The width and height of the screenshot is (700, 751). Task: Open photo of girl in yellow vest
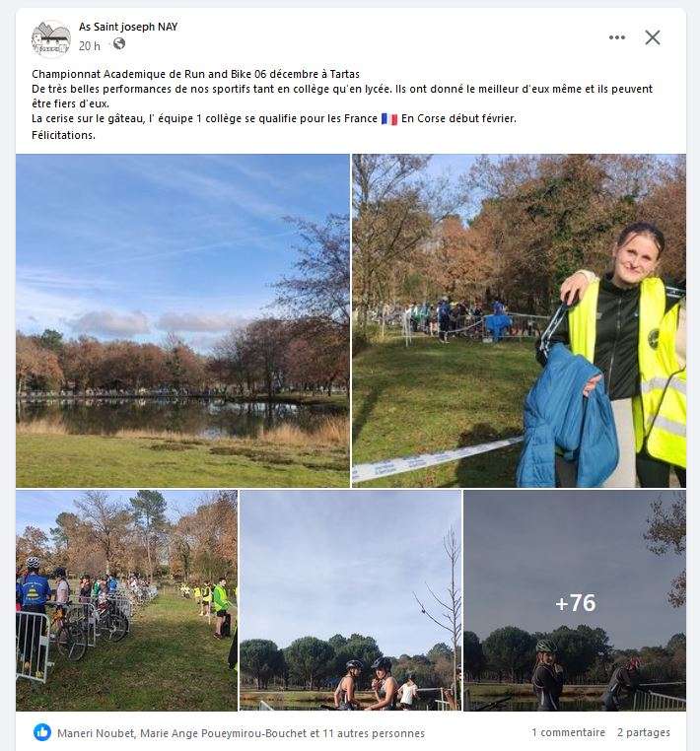tap(519, 320)
